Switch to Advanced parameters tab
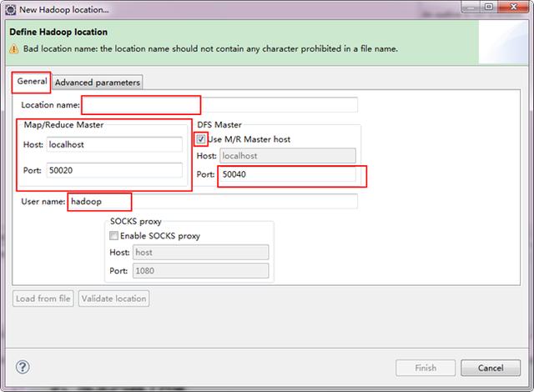 click(98, 83)
